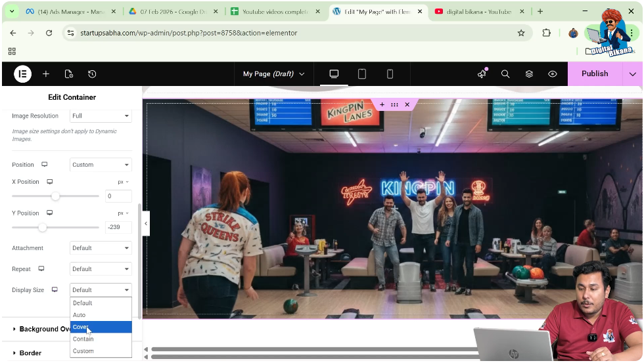This screenshot has width=644, height=363.
Task: Add container with handle plus icon
Action: tap(382, 104)
